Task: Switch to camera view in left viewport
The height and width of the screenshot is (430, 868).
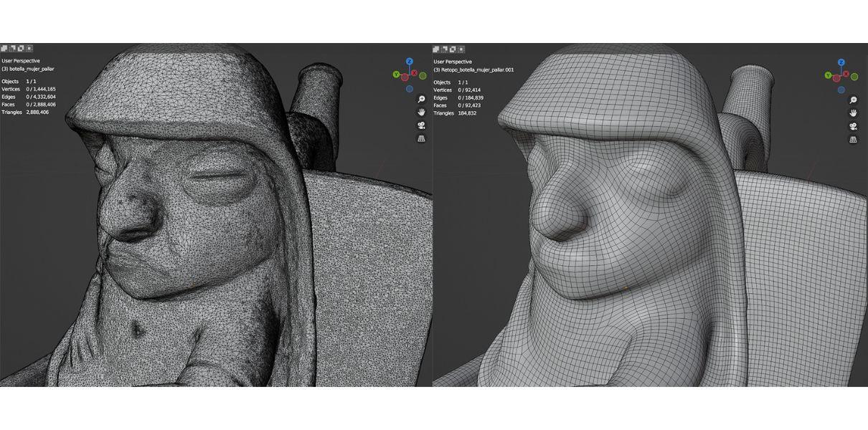Action: pos(421,125)
